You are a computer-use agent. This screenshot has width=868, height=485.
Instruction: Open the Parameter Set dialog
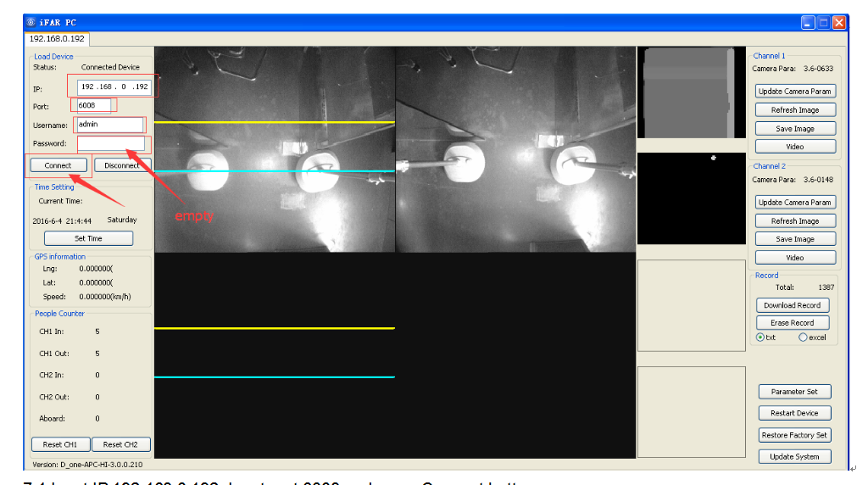(794, 392)
